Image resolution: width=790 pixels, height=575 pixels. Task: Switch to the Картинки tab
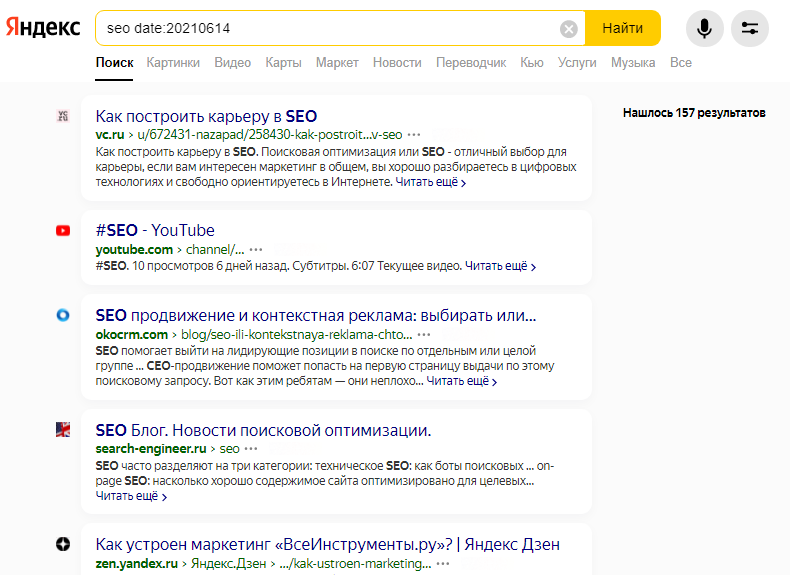point(173,62)
